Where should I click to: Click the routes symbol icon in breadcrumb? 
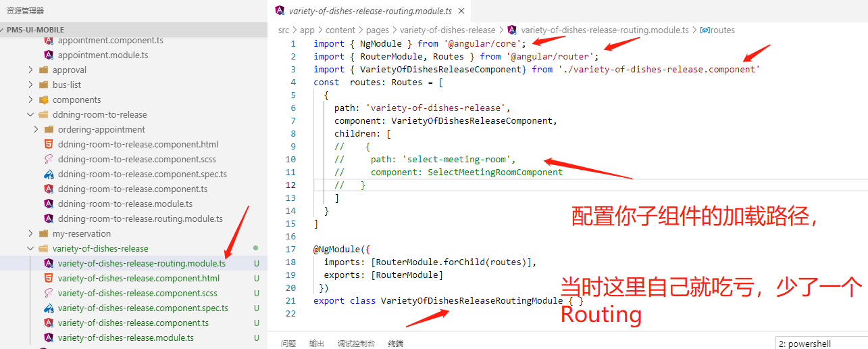[x=705, y=30]
